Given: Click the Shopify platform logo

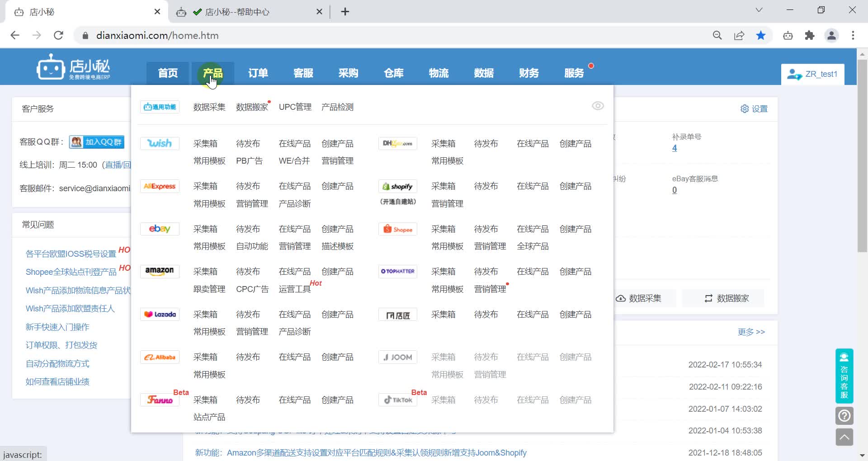Looking at the screenshot, I should click(x=397, y=186).
